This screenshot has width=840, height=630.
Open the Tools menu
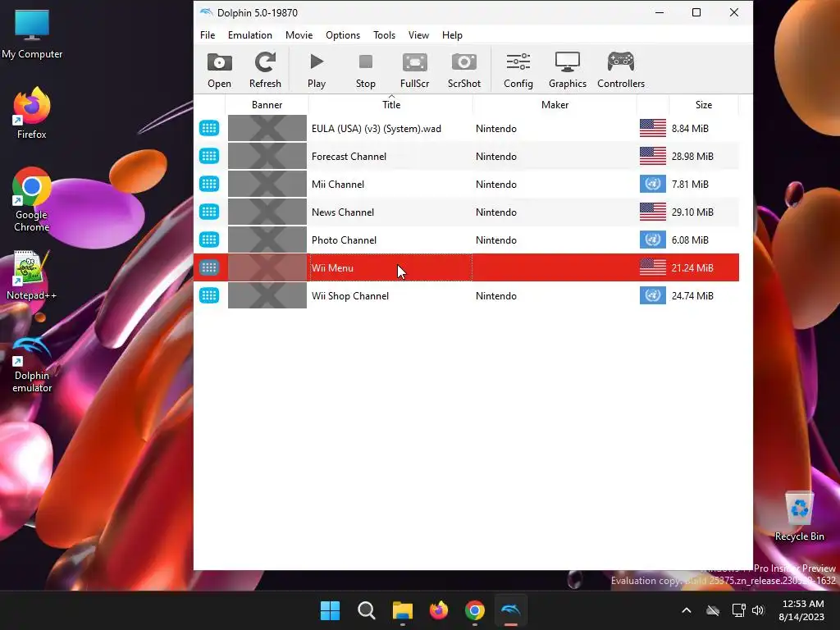(x=384, y=34)
